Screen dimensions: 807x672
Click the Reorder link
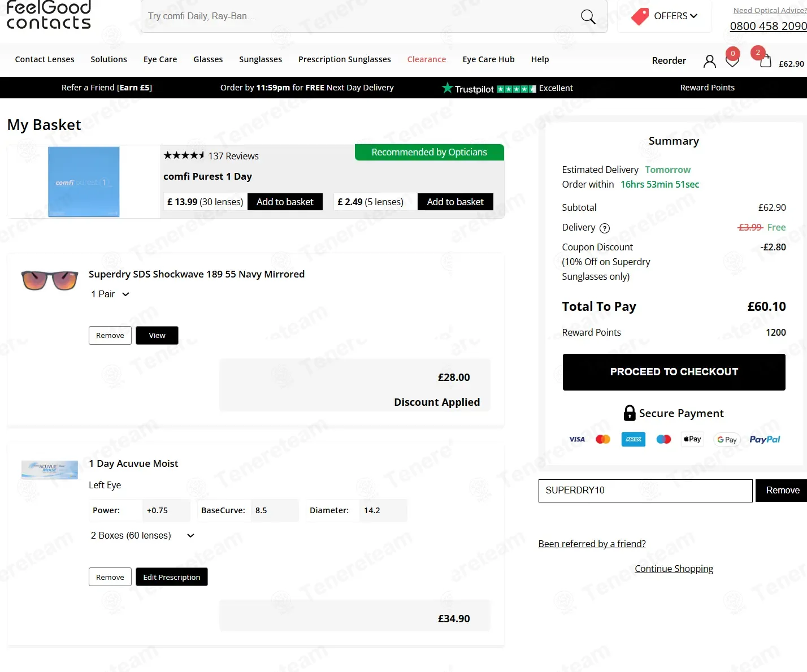click(669, 60)
